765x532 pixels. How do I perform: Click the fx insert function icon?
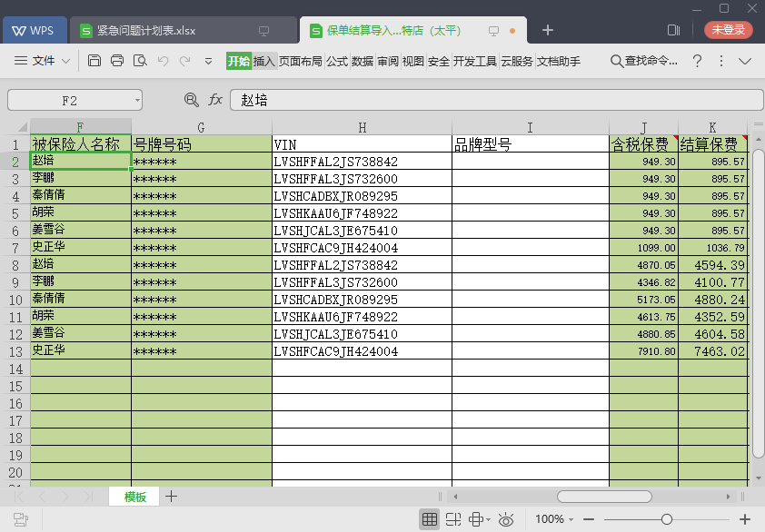pyautogui.click(x=215, y=100)
